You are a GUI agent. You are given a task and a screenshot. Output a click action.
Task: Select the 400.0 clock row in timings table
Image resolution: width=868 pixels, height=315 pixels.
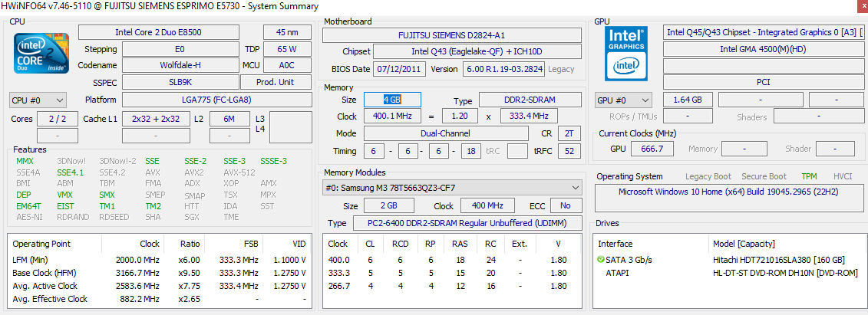click(x=452, y=260)
